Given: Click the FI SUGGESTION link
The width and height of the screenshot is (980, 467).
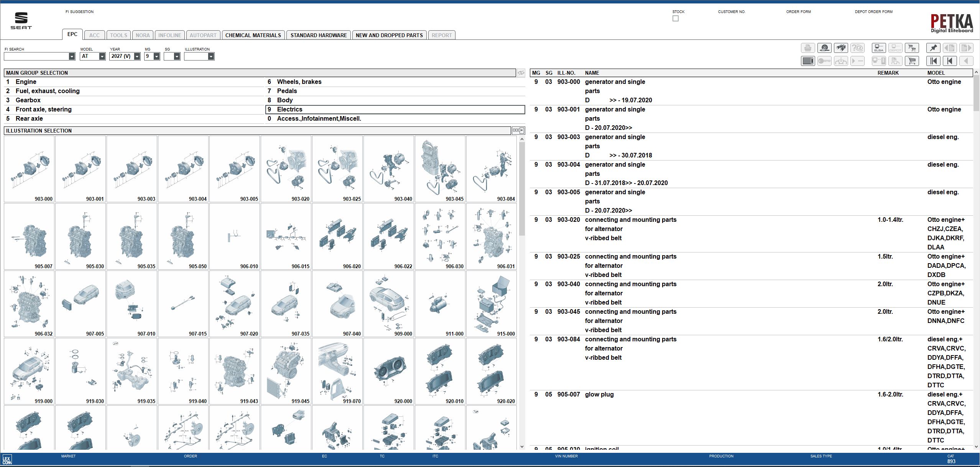Looking at the screenshot, I should pos(79,11).
